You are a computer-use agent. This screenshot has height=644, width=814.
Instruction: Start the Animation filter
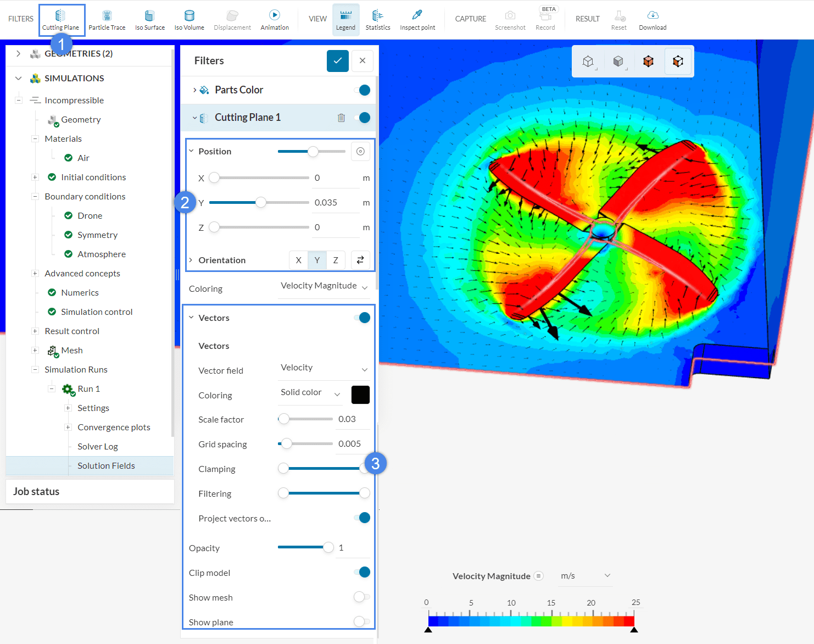coord(275,20)
